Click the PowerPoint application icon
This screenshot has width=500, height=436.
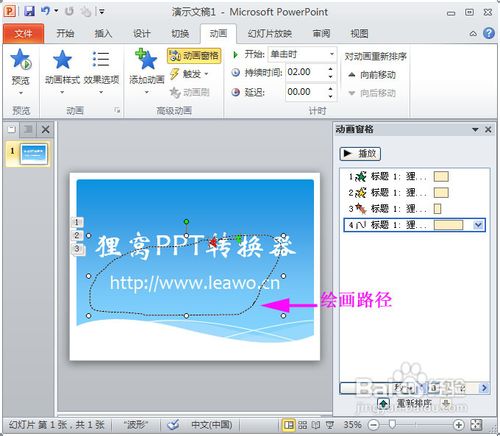point(9,12)
